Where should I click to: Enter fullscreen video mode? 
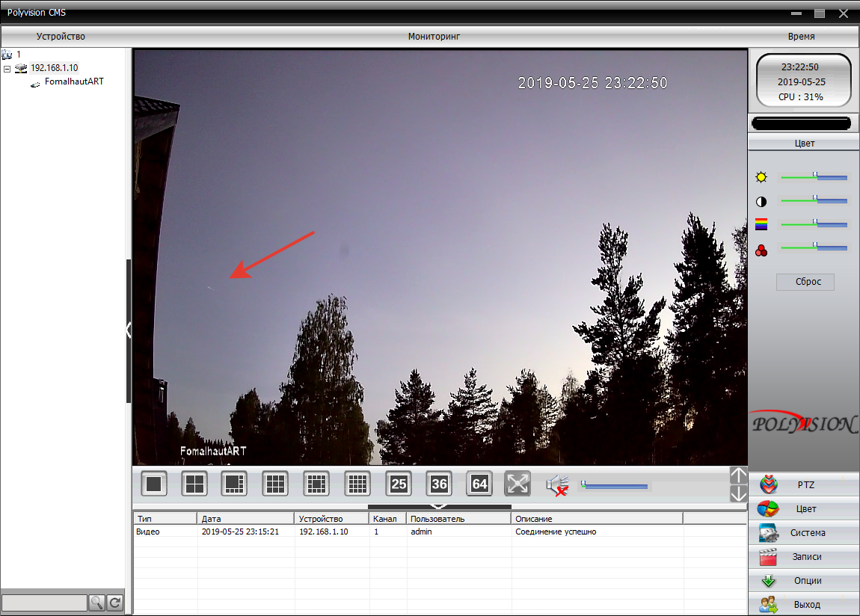[x=517, y=484]
